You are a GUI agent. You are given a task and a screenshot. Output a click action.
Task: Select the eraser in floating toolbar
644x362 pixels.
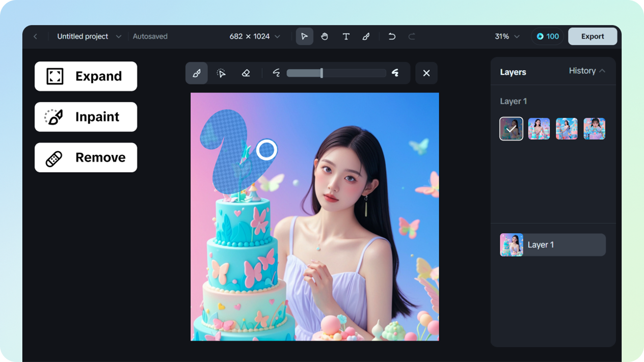click(246, 73)
